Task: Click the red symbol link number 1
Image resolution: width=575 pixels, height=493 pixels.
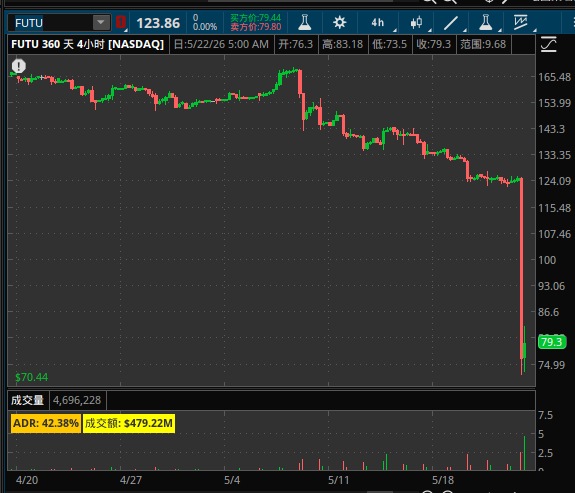Action: pyautogui.click(x=121, y=22)
